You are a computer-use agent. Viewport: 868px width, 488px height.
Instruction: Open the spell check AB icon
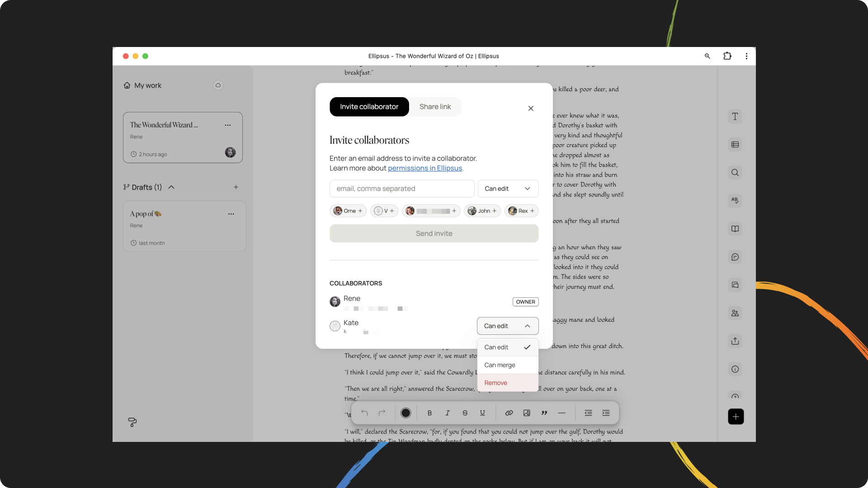[735, 200]
